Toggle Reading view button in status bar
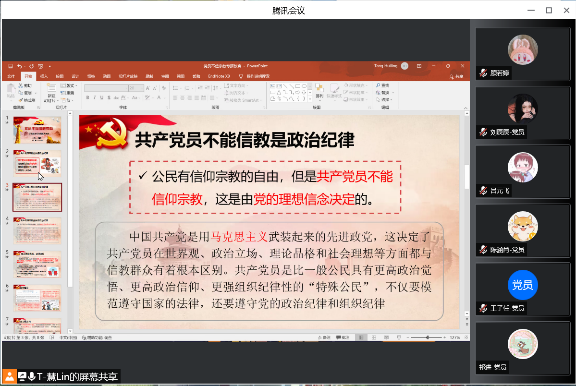 pyautogui.click(x=386, y=337)
